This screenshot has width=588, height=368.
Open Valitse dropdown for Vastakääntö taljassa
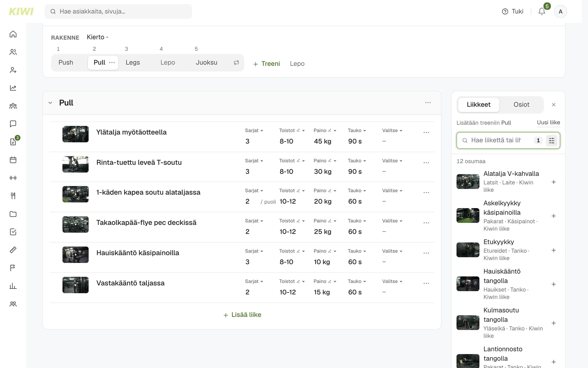click(x=392, y=281)
